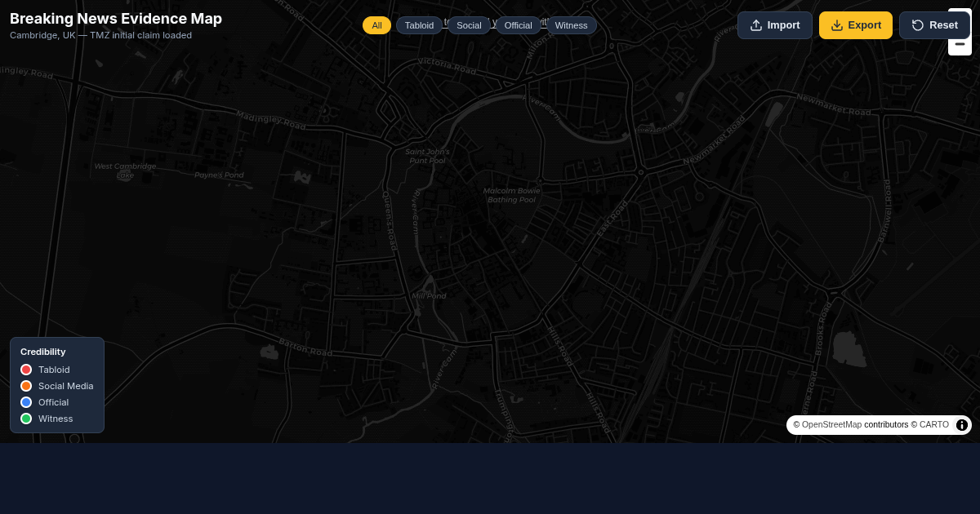The height and width of the screenshot is (514, 980).
Task: Open the OpenStreetMap attribution link
Action: point(831,424)
